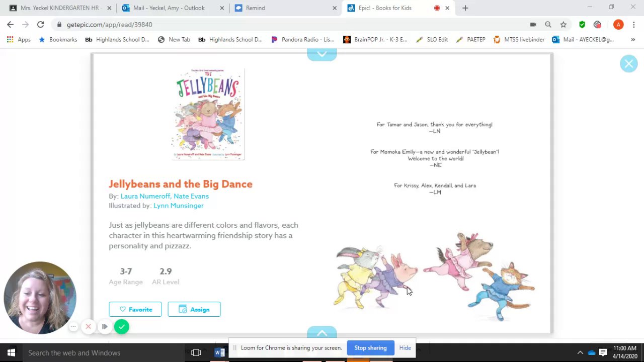
Task: Open a new browser tab
Action: (465, 8)
